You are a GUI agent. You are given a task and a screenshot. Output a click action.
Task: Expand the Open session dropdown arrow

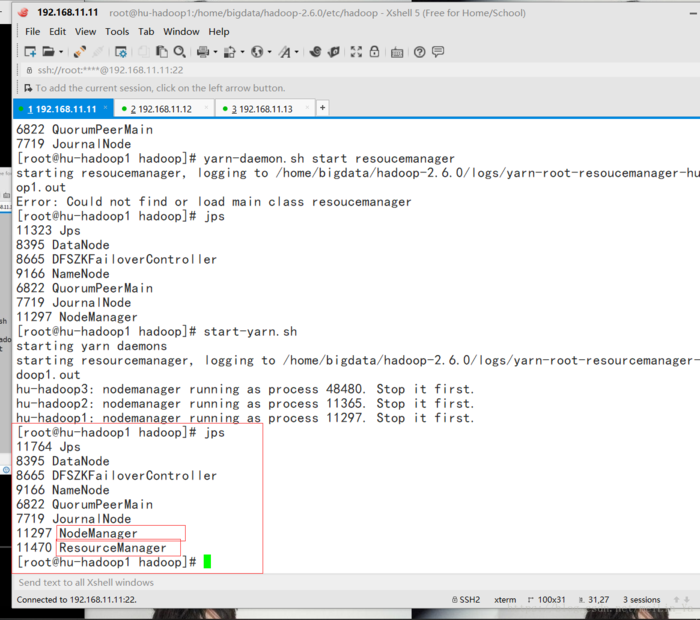(x=61, y=52)
